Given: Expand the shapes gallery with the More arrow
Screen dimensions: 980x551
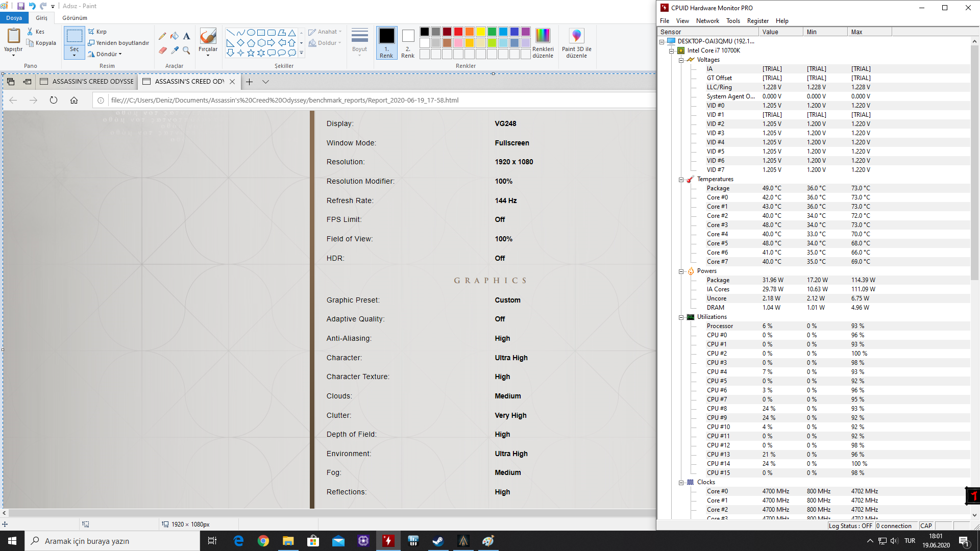Looking at the screenshot, I should [301, 53].
